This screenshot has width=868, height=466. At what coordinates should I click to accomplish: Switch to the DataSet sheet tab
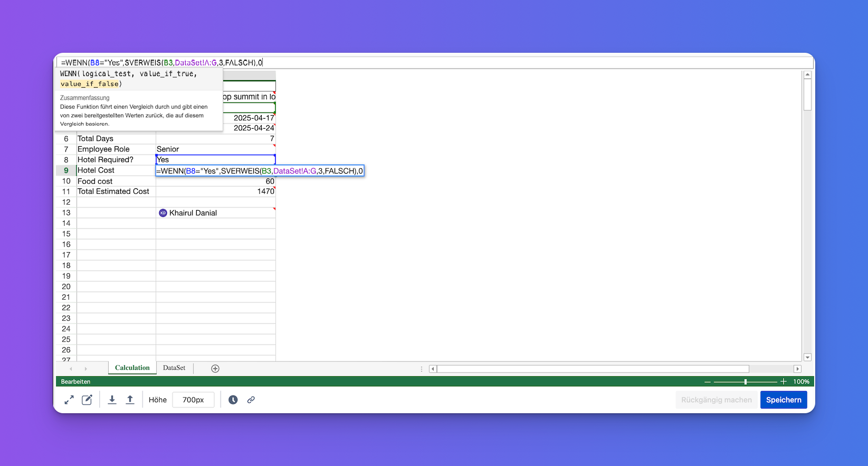pos(174,368)
